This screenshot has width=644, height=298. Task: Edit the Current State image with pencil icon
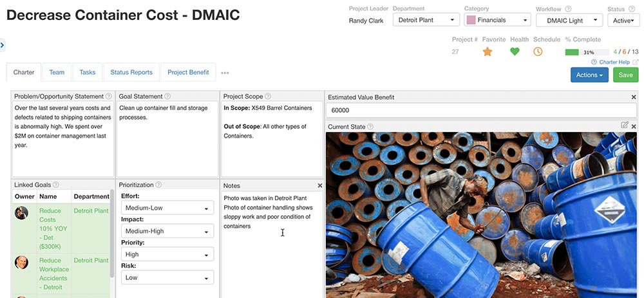pyautogui.click(x=625, y=125)
